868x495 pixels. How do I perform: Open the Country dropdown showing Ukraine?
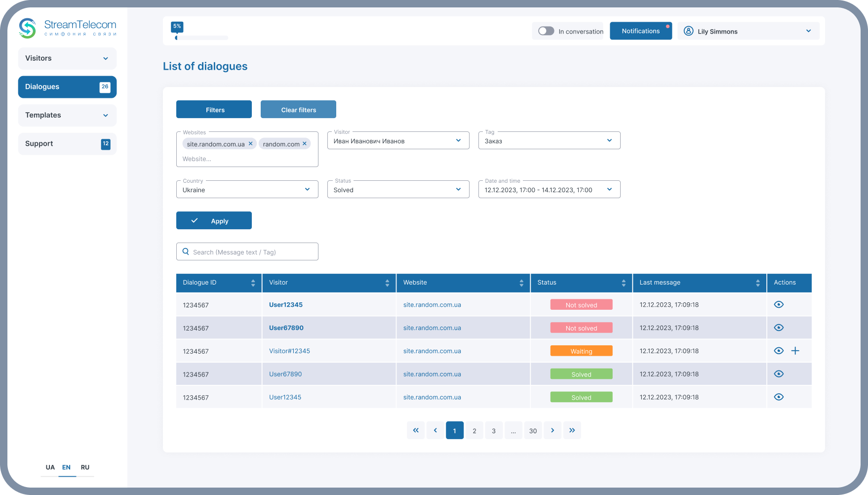(247, 190)
